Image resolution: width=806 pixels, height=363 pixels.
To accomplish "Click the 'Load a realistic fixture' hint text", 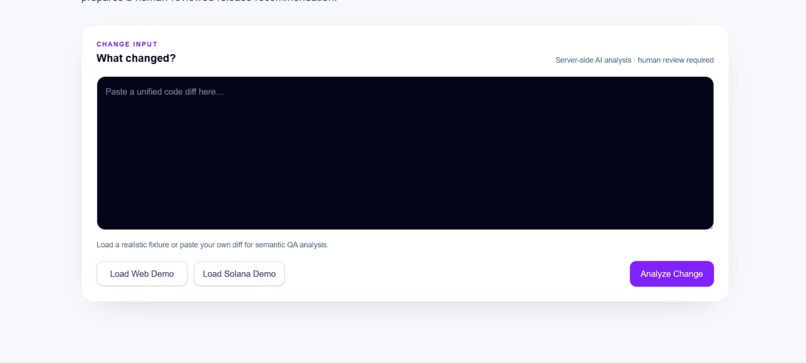I will [x=212, y=245].
